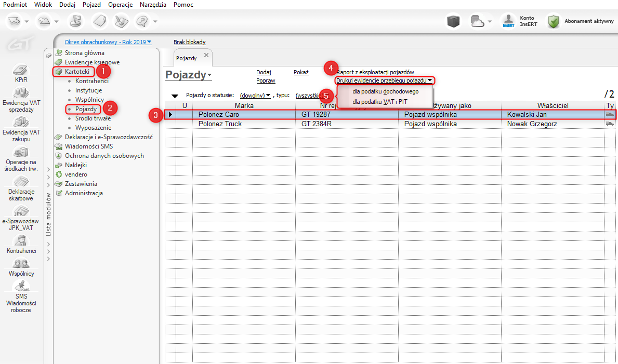Open the Operacje menu

120,5
